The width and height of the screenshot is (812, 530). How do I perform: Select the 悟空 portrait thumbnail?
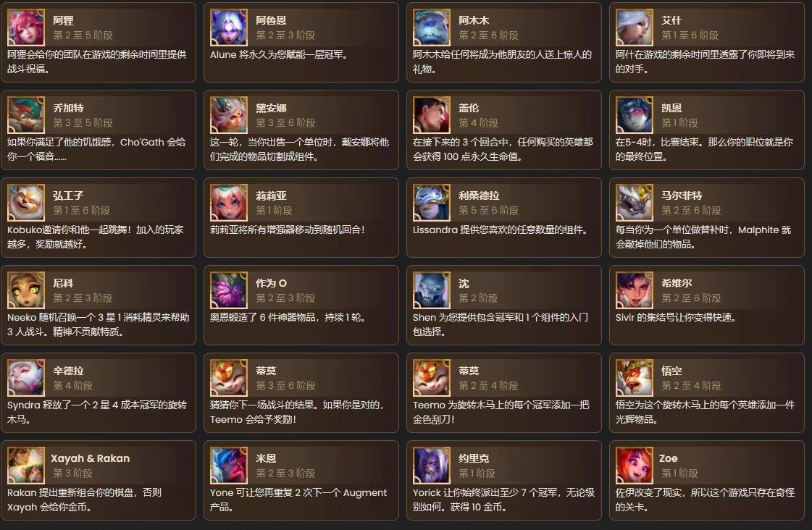(635, 378)
